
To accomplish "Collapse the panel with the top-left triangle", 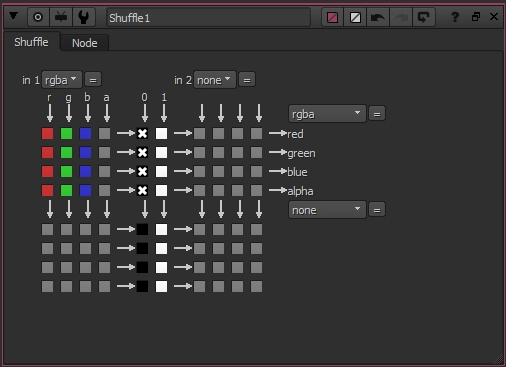I will click(13, 16).
